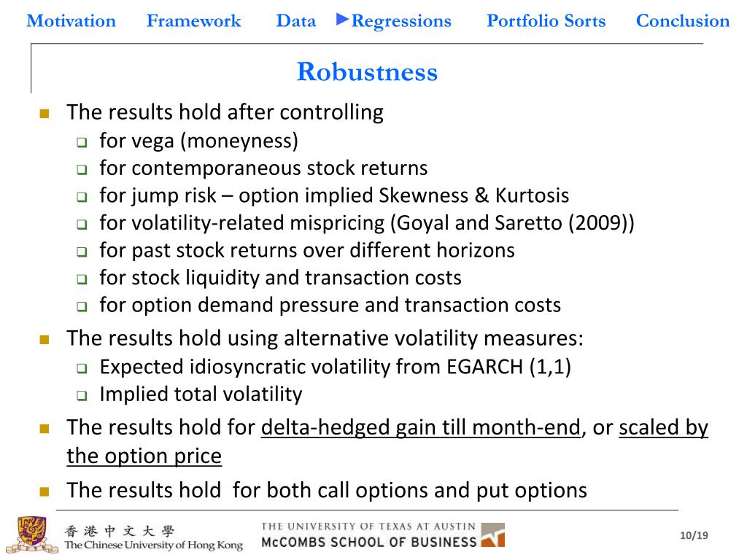Jump to the Conclusion section
This screenshot has width=747, height=560.
(x=683, y=21)
